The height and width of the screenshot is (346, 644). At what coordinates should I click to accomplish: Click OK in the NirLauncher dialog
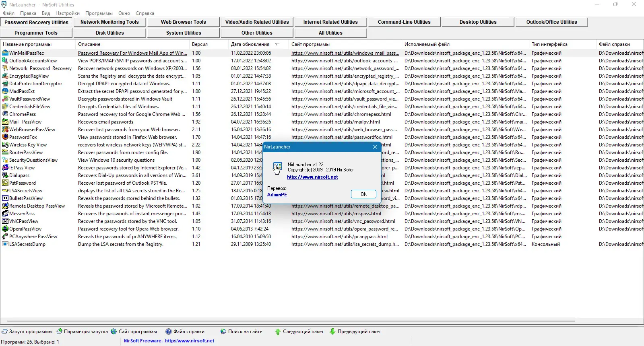coord(363,194)
